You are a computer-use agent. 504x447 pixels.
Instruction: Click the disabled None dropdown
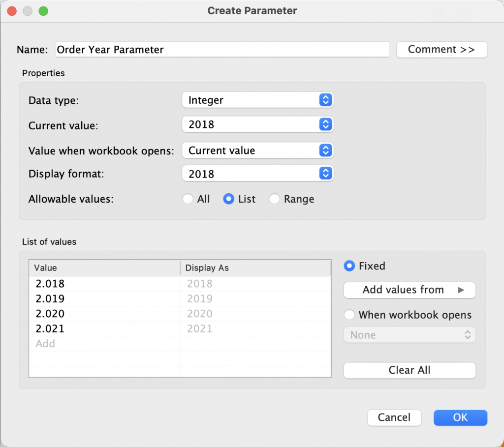point(409,335)
